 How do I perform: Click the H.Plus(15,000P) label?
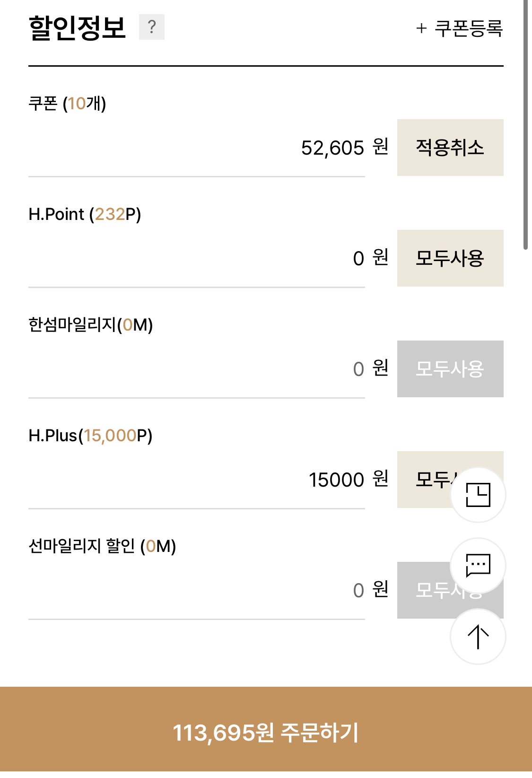(90, 436)
